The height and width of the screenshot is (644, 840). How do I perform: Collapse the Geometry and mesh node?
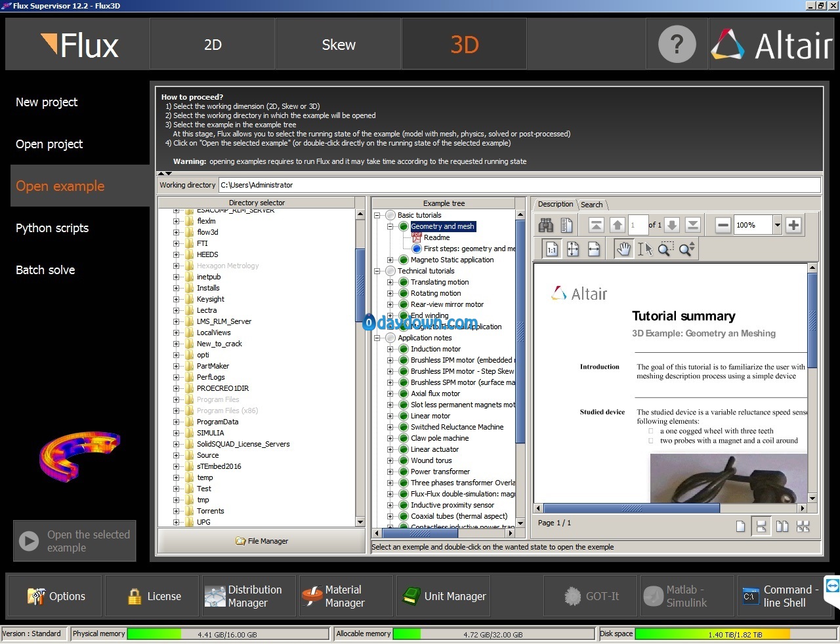[x=390, y=226]
